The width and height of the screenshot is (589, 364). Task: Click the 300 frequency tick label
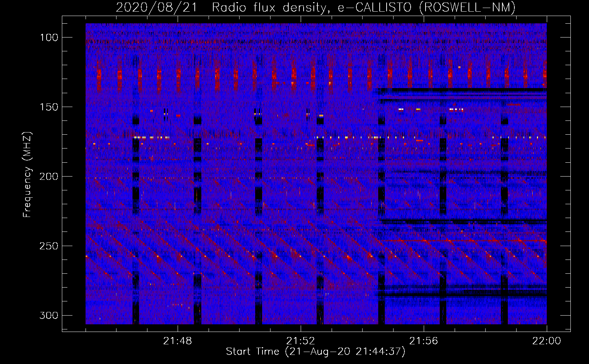pos(49,315)
